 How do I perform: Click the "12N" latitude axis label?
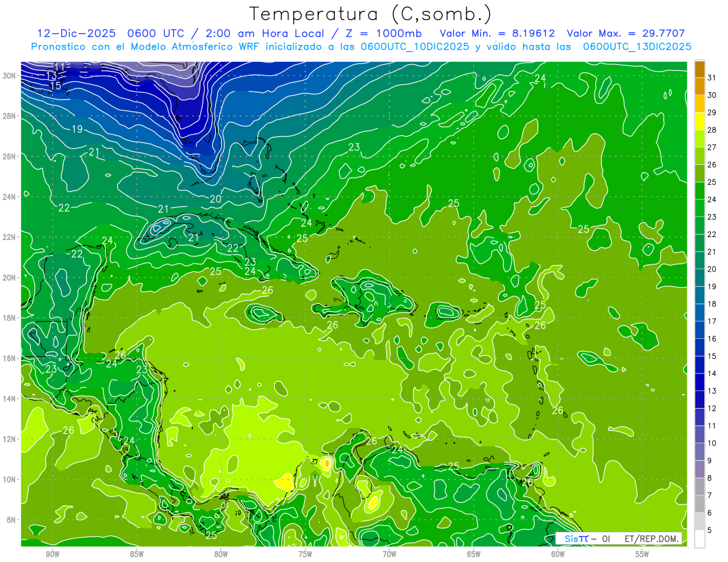[x=10, y=439]
